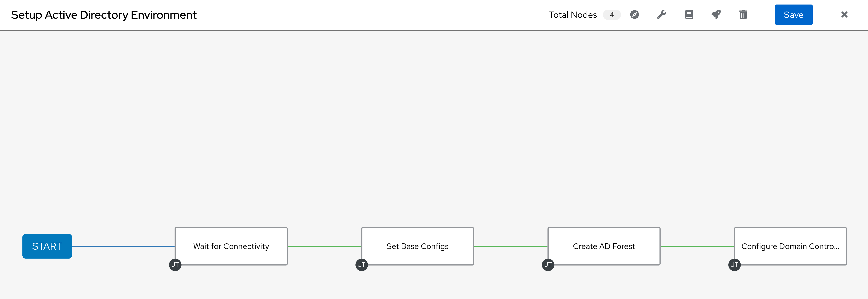Select the Configure Domain Controller node
Image resolution: width=868 pixels, height=299 pixels.
790,246
